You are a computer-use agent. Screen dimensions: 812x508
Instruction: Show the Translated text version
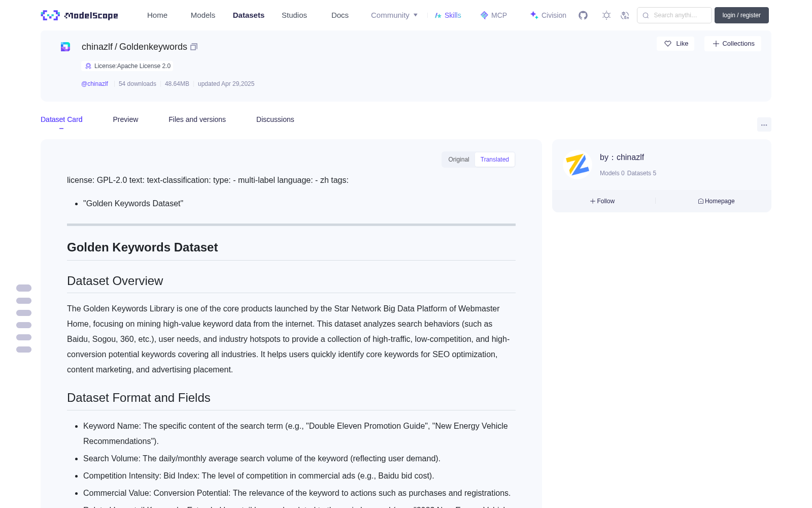[x=495, y=160]
